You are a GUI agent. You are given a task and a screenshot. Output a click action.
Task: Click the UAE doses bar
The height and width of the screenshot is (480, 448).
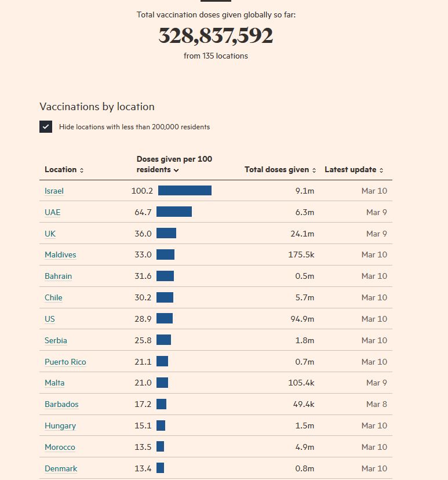[174, 212]
